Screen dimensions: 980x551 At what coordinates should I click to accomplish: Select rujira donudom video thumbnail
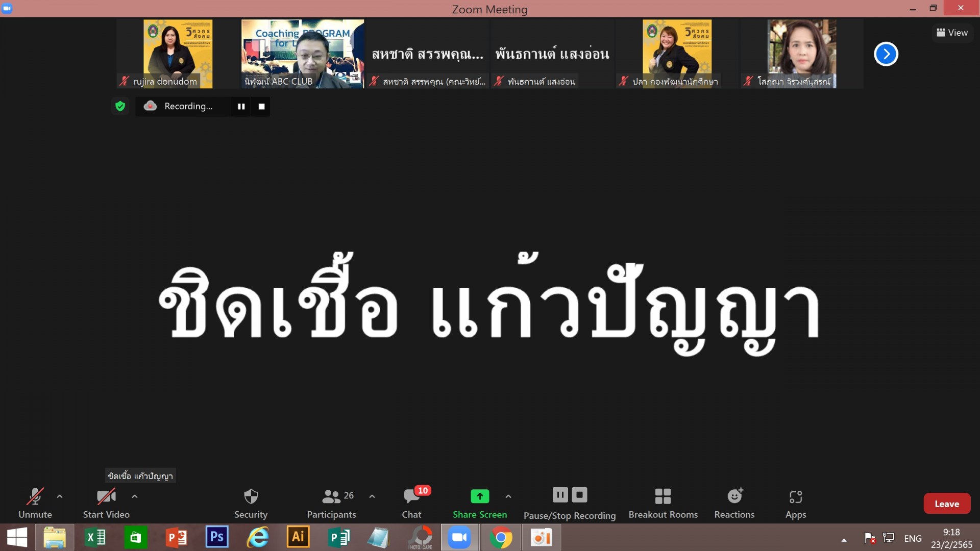178,54
